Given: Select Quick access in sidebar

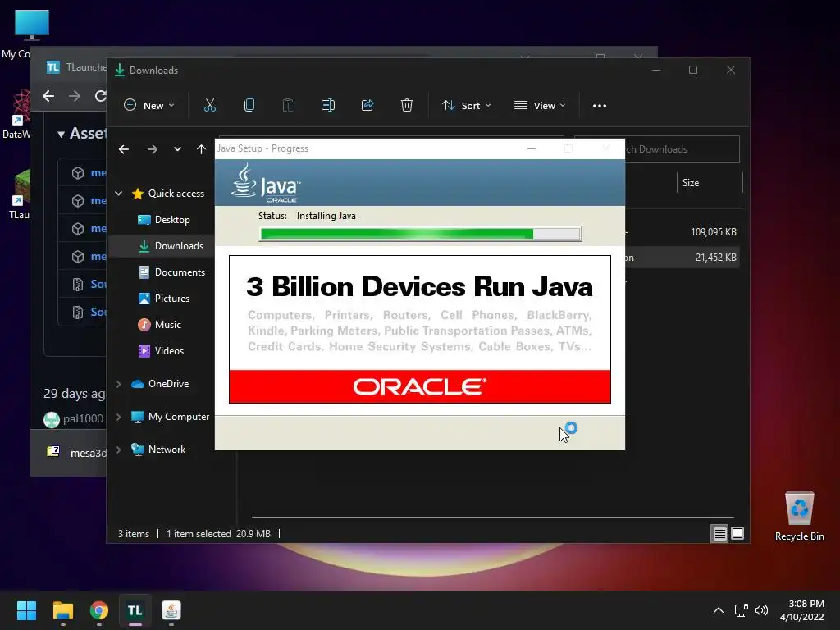Looking at the screenshot, I should (x=168, y=194).
